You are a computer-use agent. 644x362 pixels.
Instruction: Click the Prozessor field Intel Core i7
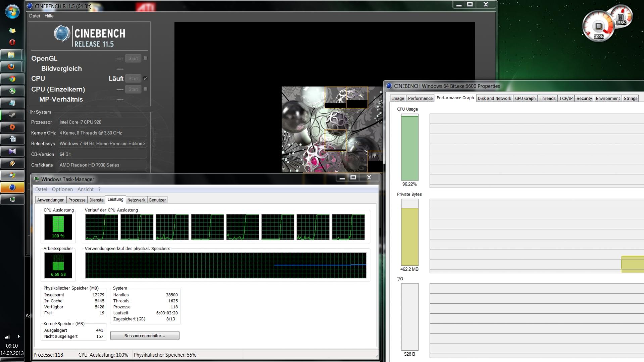(x=103, y=122)
